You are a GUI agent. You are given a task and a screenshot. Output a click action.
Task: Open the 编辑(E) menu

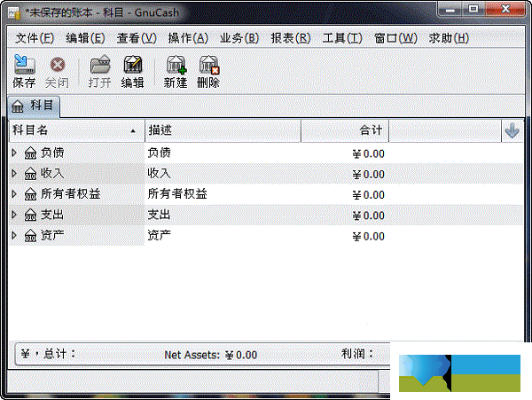(x=85, y=38)
